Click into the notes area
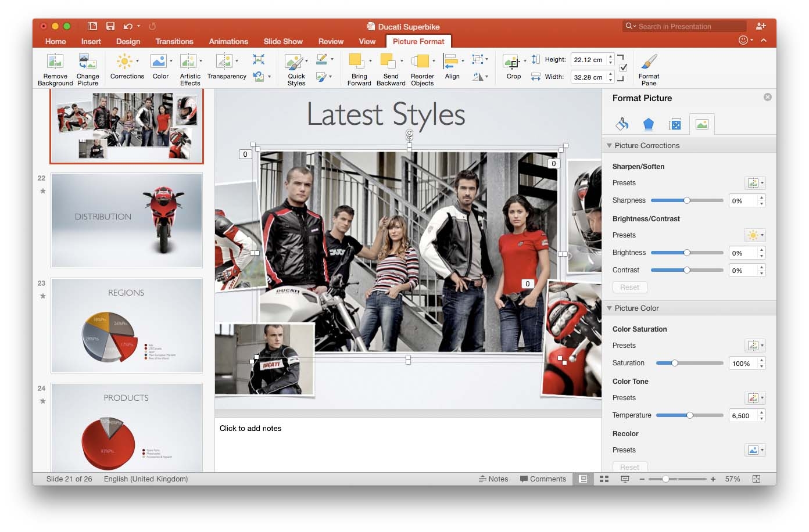This screenshot has width=809, height=532. pos(408,445)
